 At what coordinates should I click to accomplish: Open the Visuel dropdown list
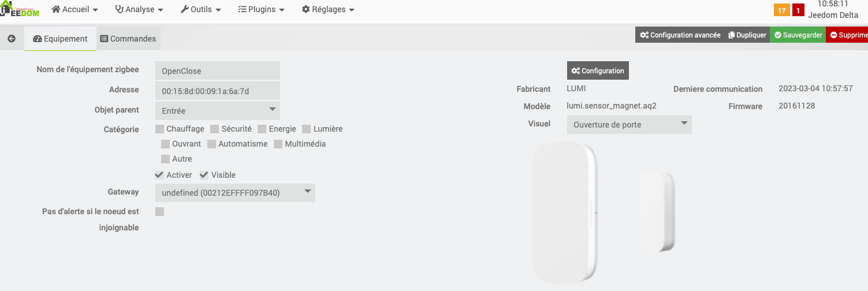click(629, 125)
